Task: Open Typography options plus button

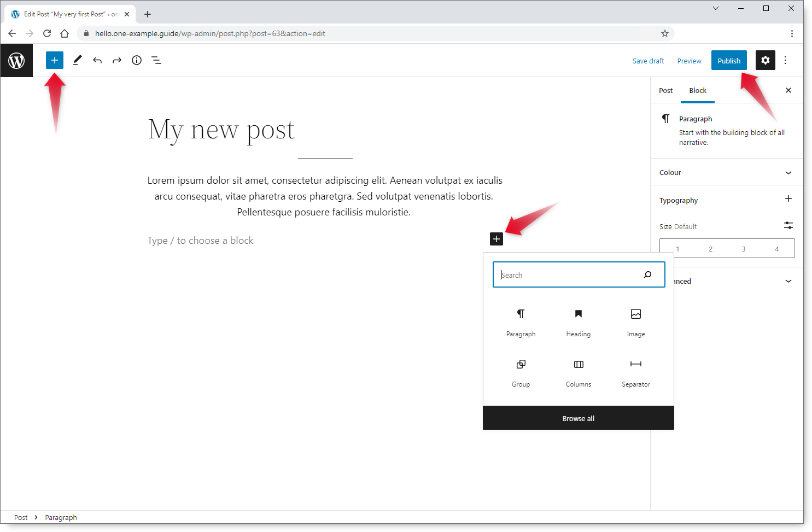Action: point(788,199)
